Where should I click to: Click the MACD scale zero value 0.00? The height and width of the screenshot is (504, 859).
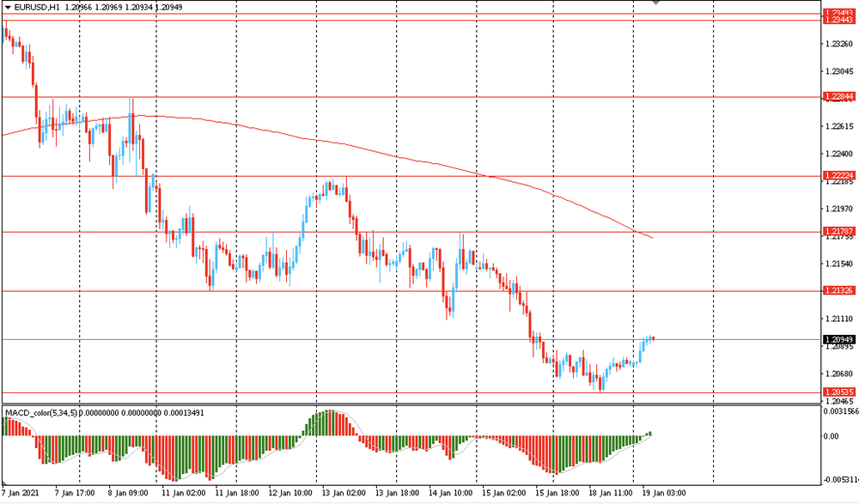[x=831, y=436]
